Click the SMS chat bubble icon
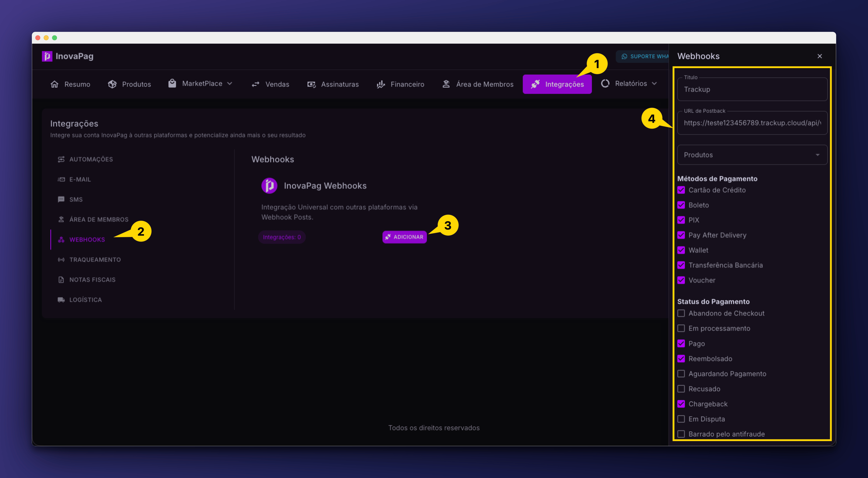The height and width of the screenshot is (478, 868). (x=61, y=199)
